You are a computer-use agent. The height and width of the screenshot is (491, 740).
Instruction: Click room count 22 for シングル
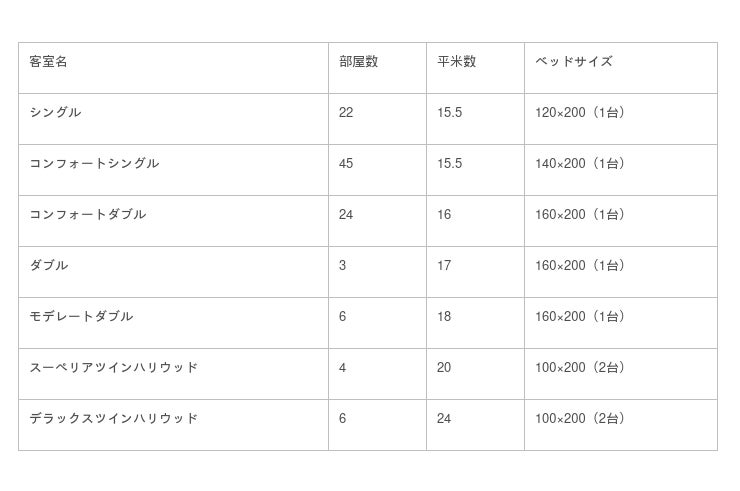click(346, 113)
